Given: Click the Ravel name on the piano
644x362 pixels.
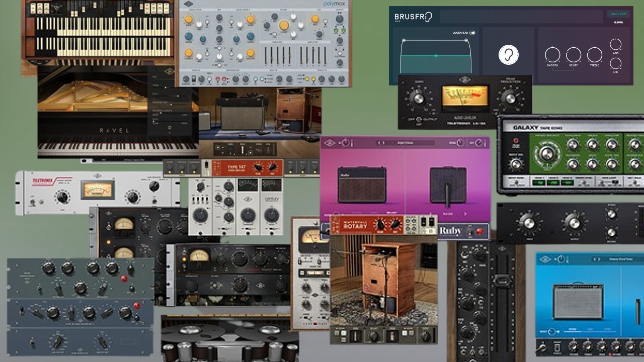Looking at the screenshot, I should click(x=114, y=130).
